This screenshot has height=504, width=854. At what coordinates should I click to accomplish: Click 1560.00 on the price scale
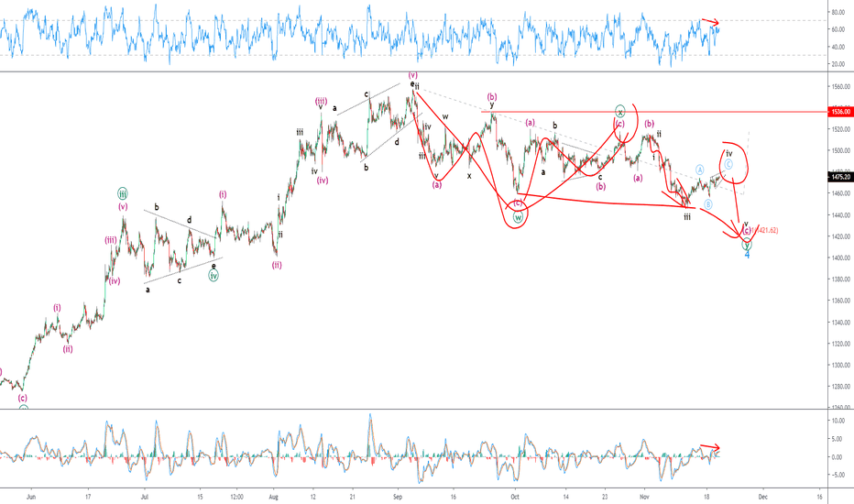pos(841,87)
